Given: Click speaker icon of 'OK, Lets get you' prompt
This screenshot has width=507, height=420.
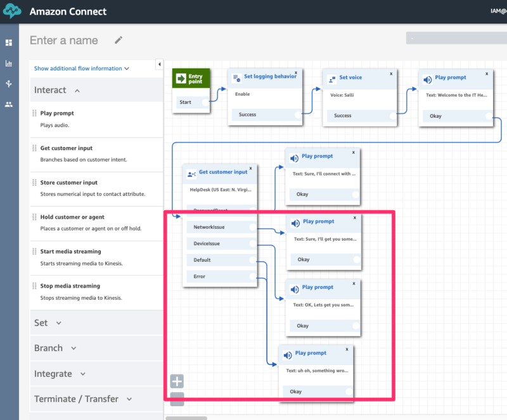Looking at the screenshot, I should click(295, 290).
